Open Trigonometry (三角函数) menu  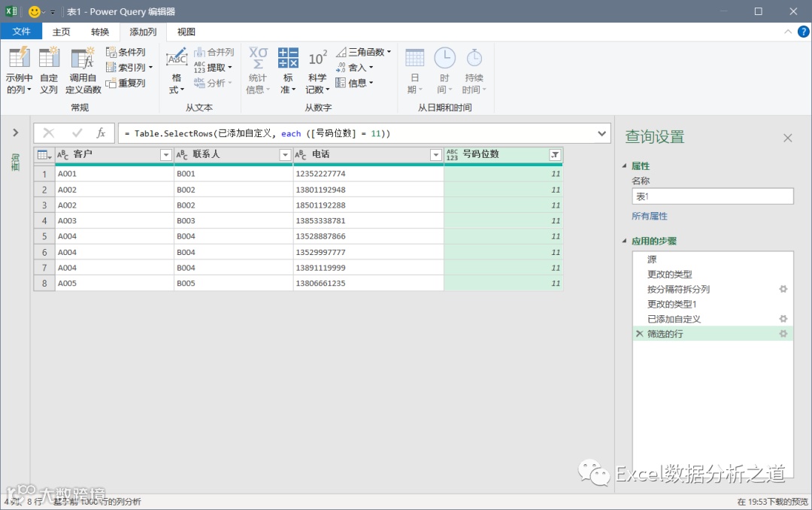[364, 52]
